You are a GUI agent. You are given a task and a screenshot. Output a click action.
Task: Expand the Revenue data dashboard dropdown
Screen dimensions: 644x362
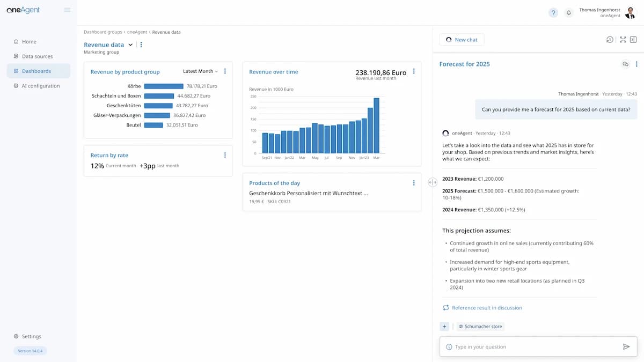tap(130, 45)
